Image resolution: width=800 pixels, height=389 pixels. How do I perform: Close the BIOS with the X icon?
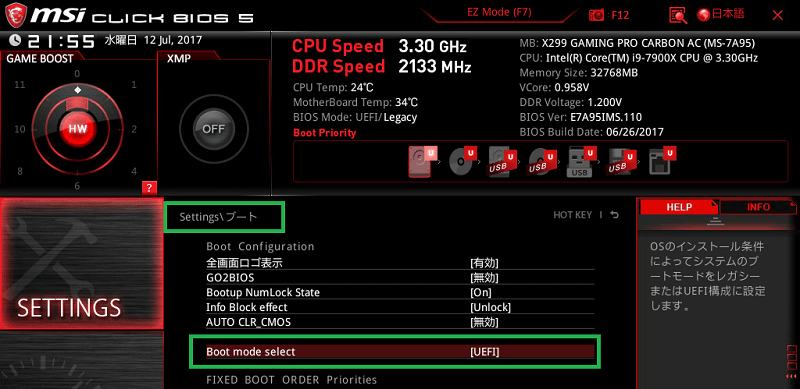778,15
